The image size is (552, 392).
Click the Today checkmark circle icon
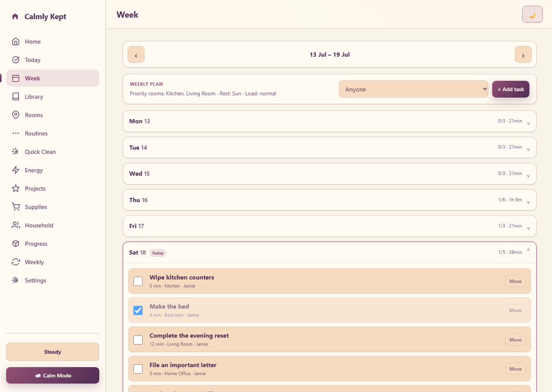(16, 60)
